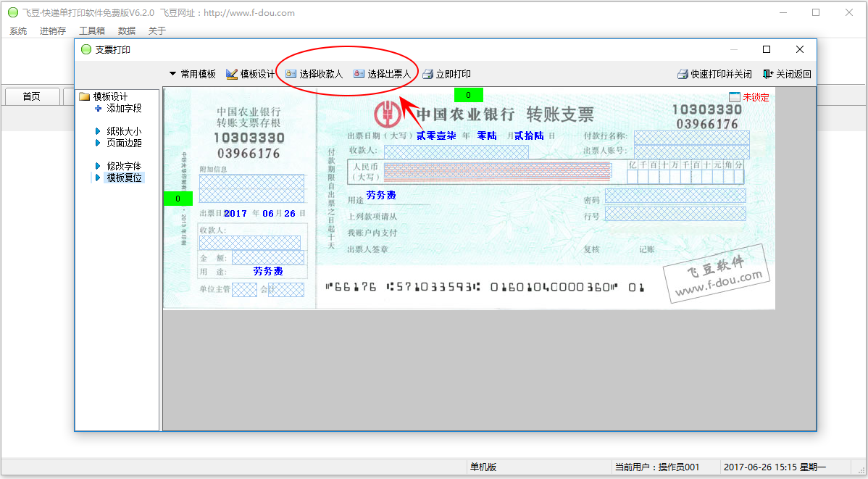Select the month text 零陆
The width and height of the screenshot is (868, 479).
point(487,136)
